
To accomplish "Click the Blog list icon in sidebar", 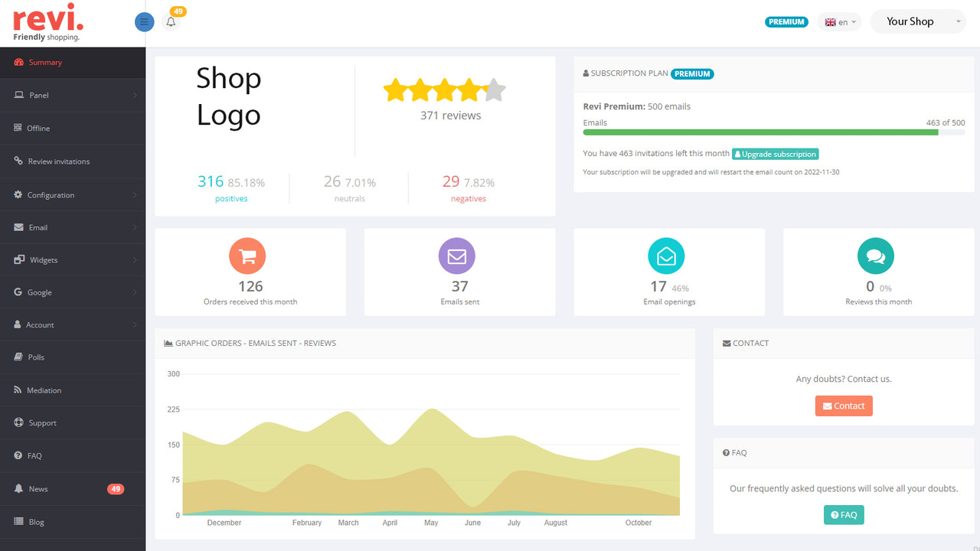I will coord(18,521).
